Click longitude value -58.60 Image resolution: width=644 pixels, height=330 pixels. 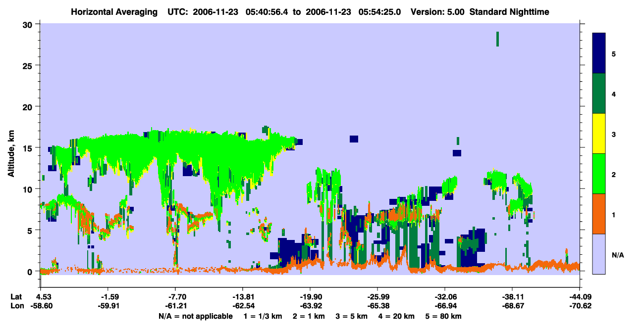[x=41, y=306]
